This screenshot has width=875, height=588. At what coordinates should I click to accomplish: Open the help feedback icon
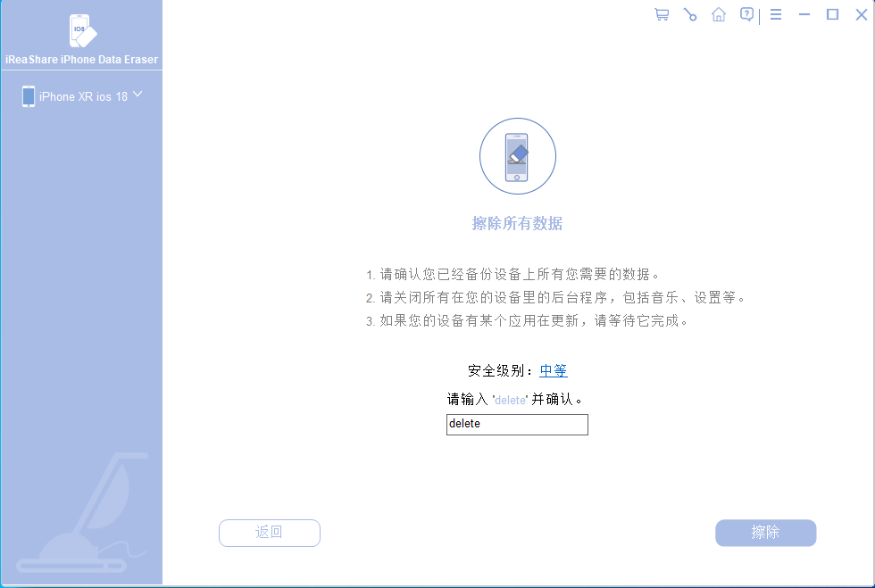[x=746, y=14]
